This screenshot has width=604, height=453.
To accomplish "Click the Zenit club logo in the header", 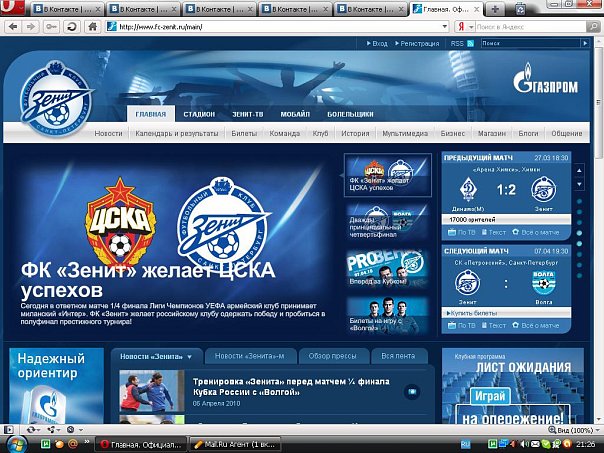I will [56, 98].
